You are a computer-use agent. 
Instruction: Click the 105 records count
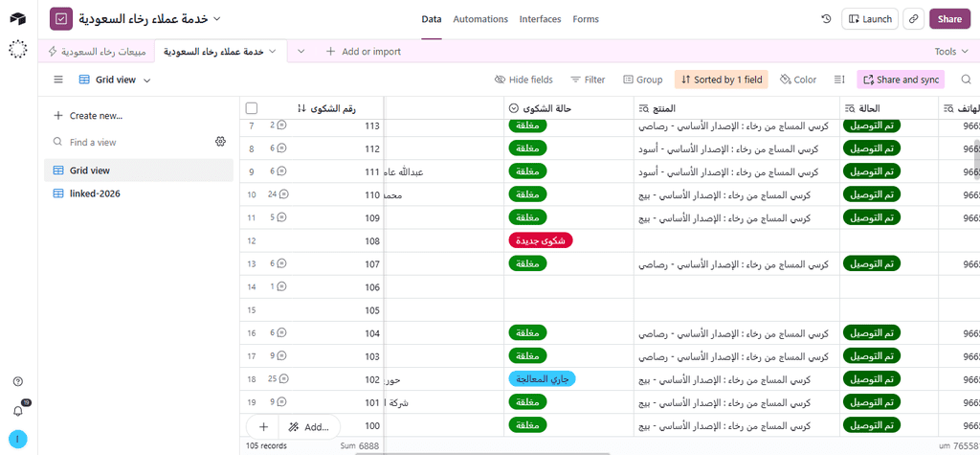pos(267,445)
